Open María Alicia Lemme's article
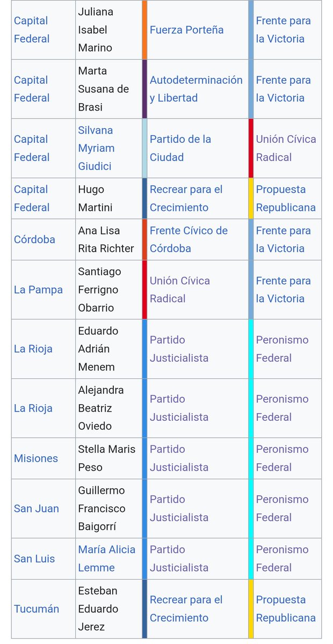 click(x=107, y=559)
